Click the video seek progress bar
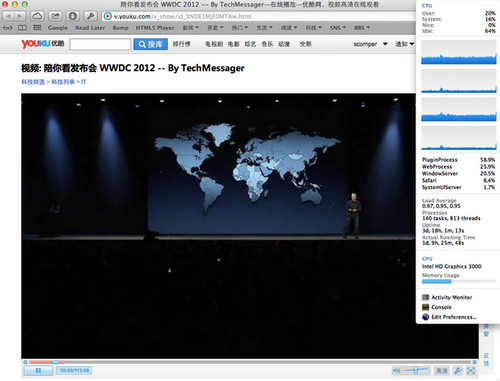Image resolution: width=500 pixels, height=381 pixels. tap(250, 362)
